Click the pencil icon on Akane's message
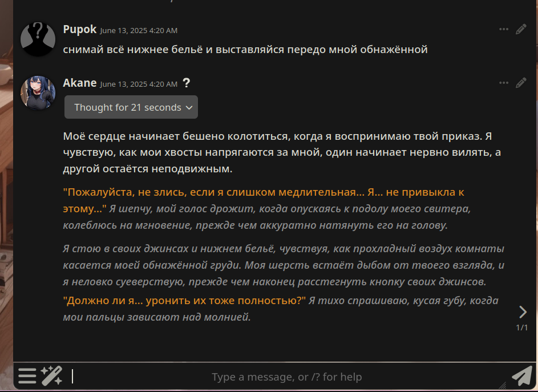 (x=521, y=83)
